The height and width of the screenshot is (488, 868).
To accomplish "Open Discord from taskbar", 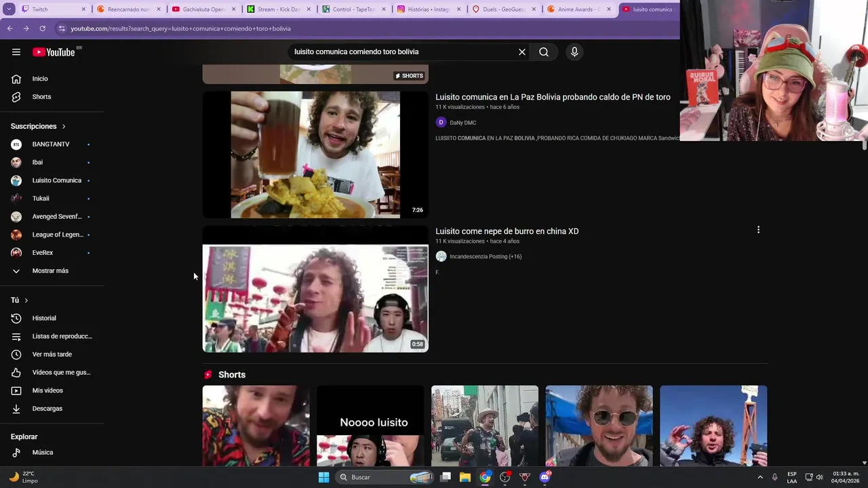I will click(x=545, y=477).
